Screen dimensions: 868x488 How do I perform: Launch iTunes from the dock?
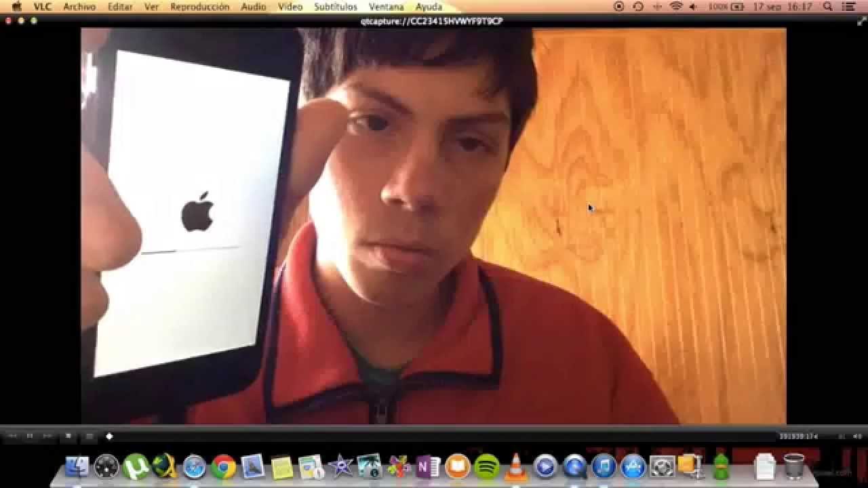[604, 467]
